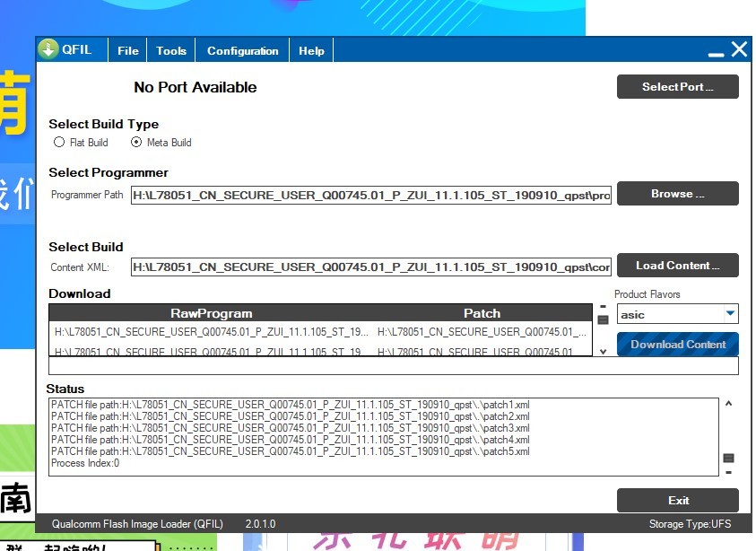The image size is (756, 551).
Task: Select the first fully visible Patch row path
Action: pyautogui.click(x=482, y=332)
